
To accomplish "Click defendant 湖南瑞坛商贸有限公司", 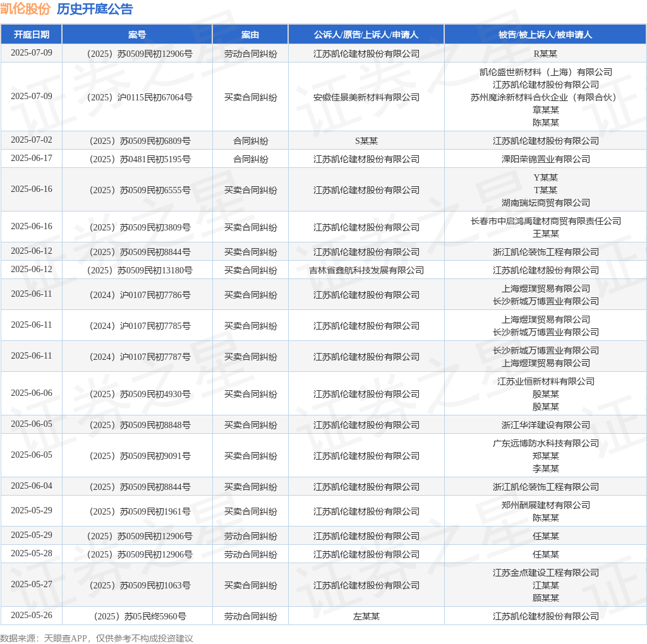I will pyautogui.click(x=545, y=203).
